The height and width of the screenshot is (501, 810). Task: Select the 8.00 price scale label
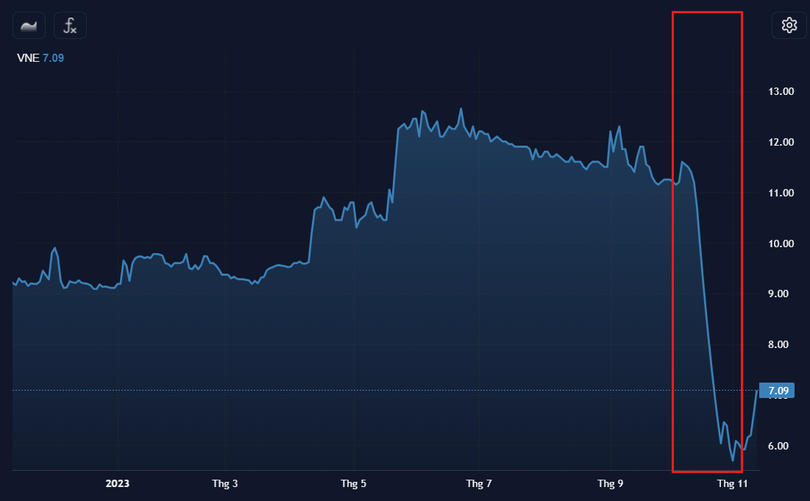(780, 345)
